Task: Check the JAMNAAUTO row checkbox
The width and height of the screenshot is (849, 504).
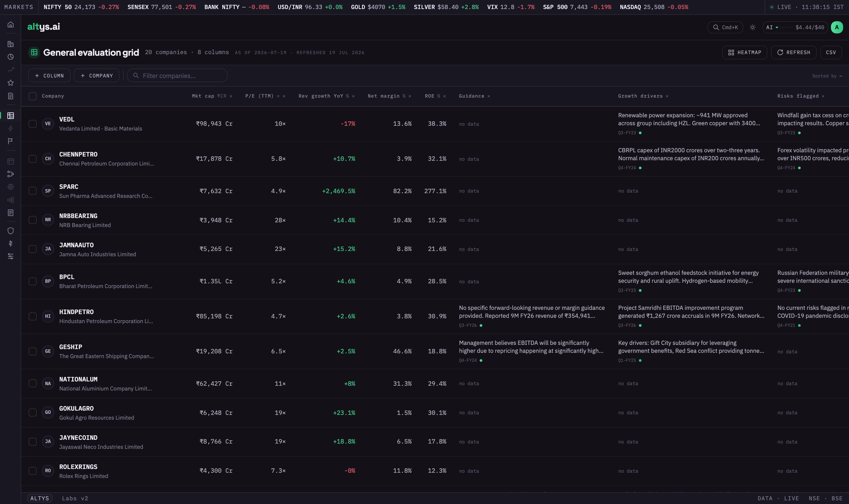Action: pos(33,249)
